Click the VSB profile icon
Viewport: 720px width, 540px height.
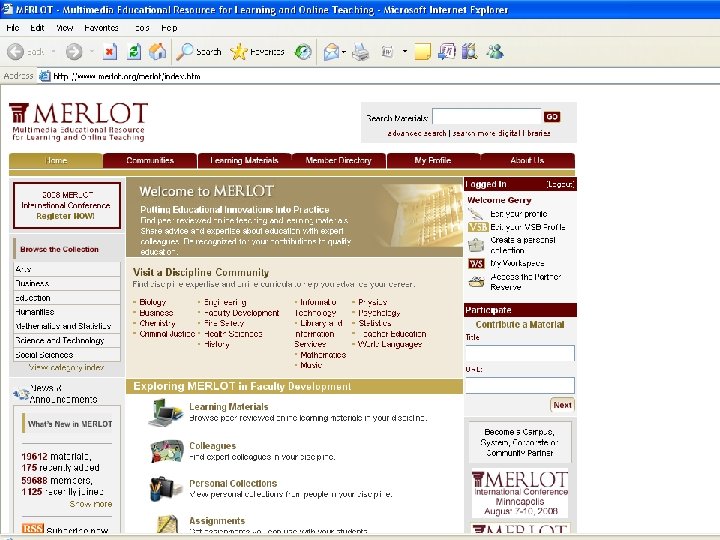tap(477, 227)
